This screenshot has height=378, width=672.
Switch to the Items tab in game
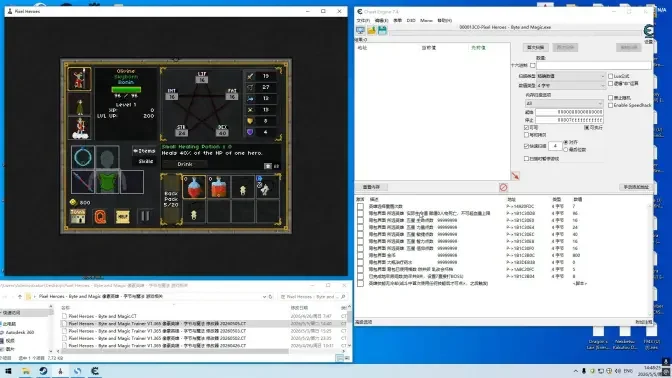tap(144, 151)
